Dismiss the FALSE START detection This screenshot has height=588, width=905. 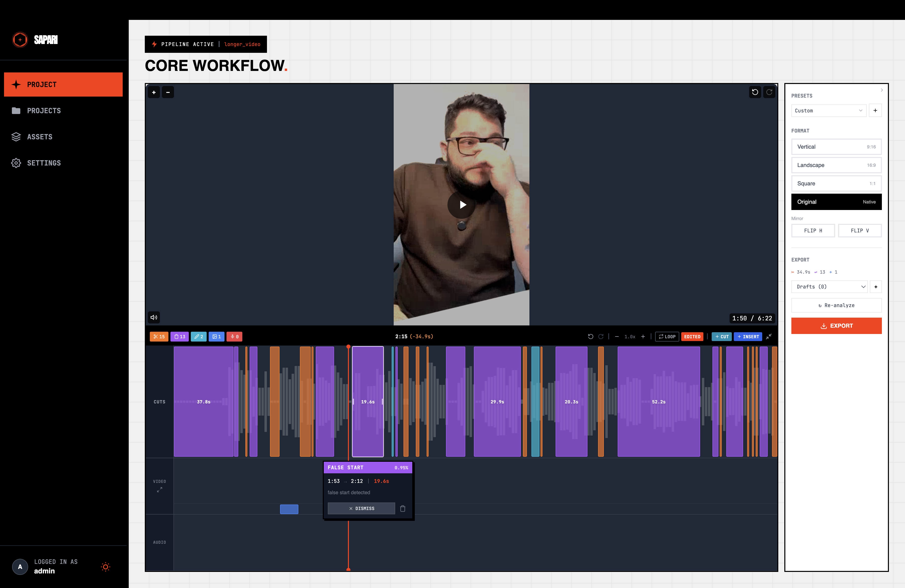tap(361, 508)
